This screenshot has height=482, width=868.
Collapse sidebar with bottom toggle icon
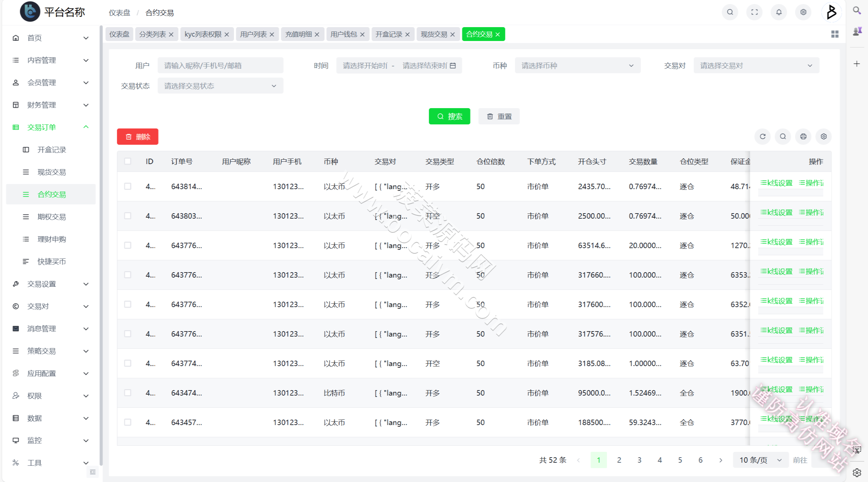(93, 472)
